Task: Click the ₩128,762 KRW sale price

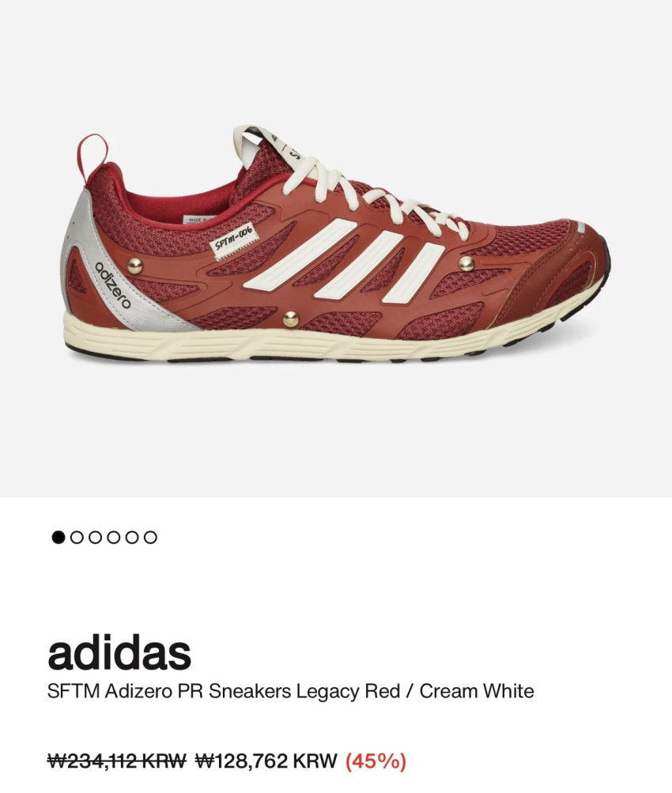Action: [266, 760]
